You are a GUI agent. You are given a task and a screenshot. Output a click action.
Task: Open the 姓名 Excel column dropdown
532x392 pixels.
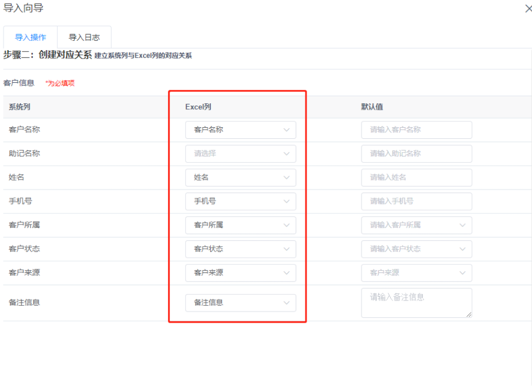coord(240,177)
